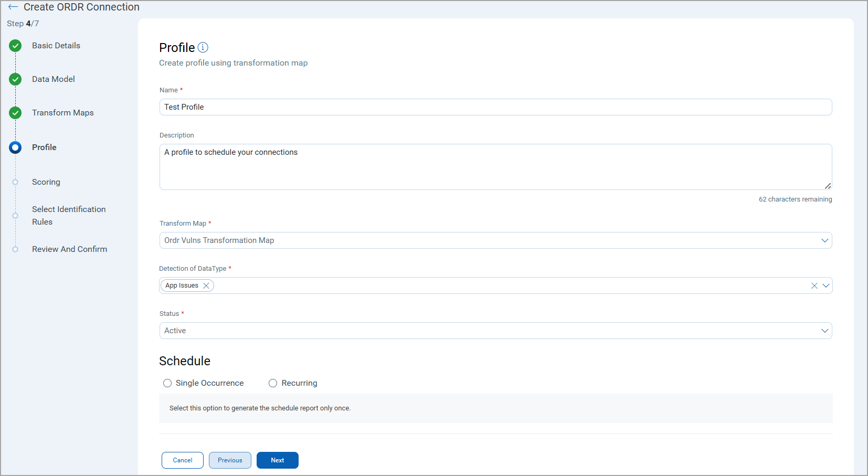Click the current Profile step circle icon
The width and height of the screenshot is (868, 476).
coord(15,147)
